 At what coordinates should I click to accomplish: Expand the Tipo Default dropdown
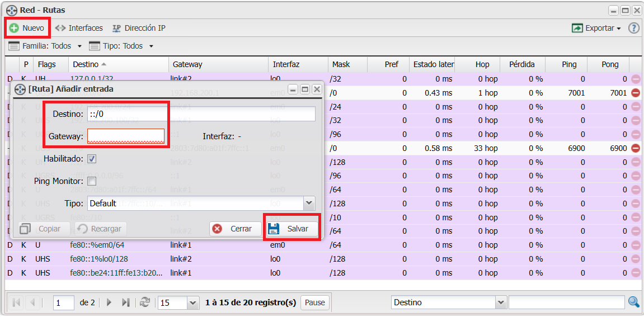pos(309,204)
